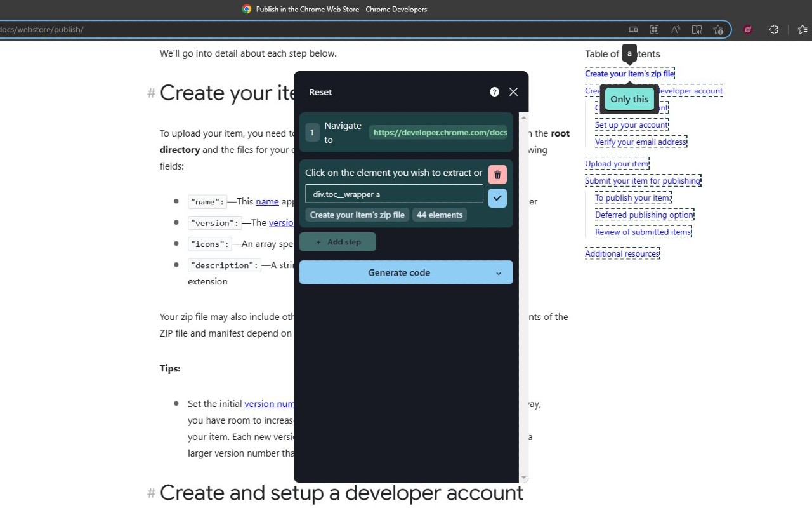Click the send tab to devices icon
This screenshot has height=508, width=812.
click(x=633, y=29)
